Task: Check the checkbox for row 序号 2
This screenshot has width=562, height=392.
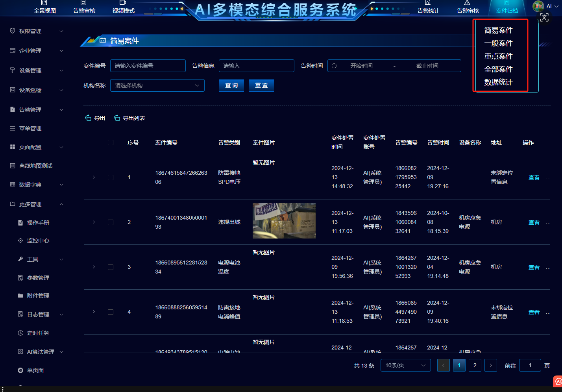Action: [x=111, y=222]
